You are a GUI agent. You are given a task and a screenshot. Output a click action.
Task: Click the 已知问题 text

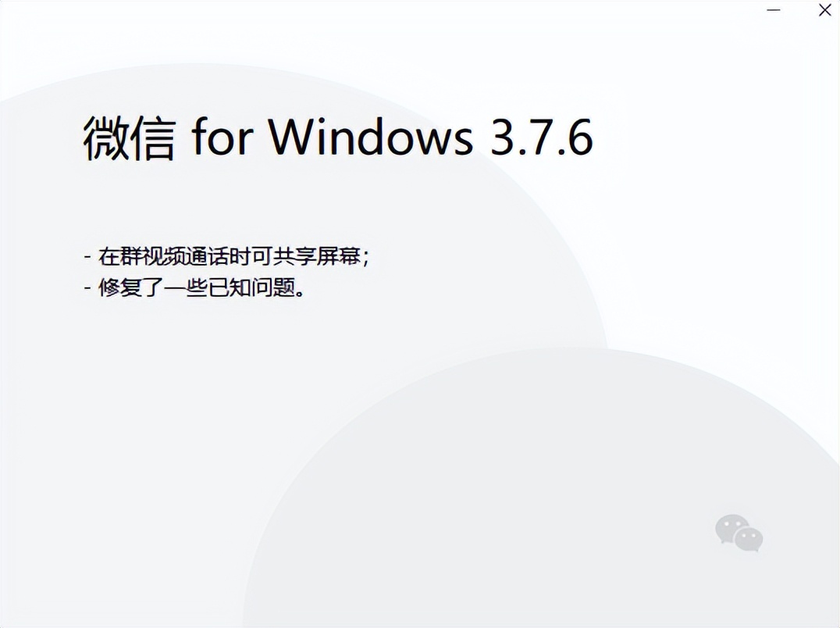click(251, 287)
